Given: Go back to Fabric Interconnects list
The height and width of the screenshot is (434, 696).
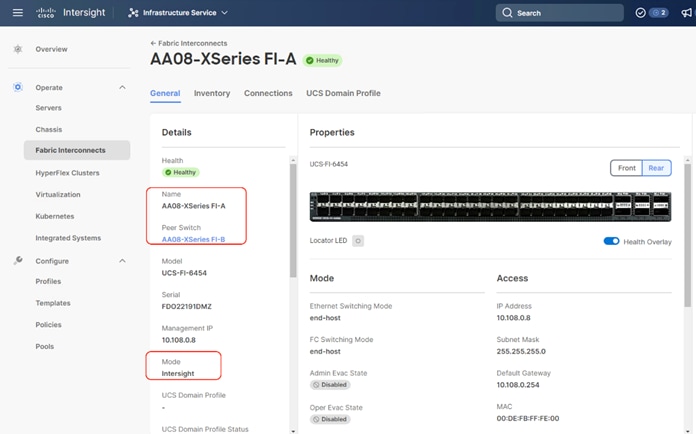Looking at the screenshot, I should coord(189,43).
